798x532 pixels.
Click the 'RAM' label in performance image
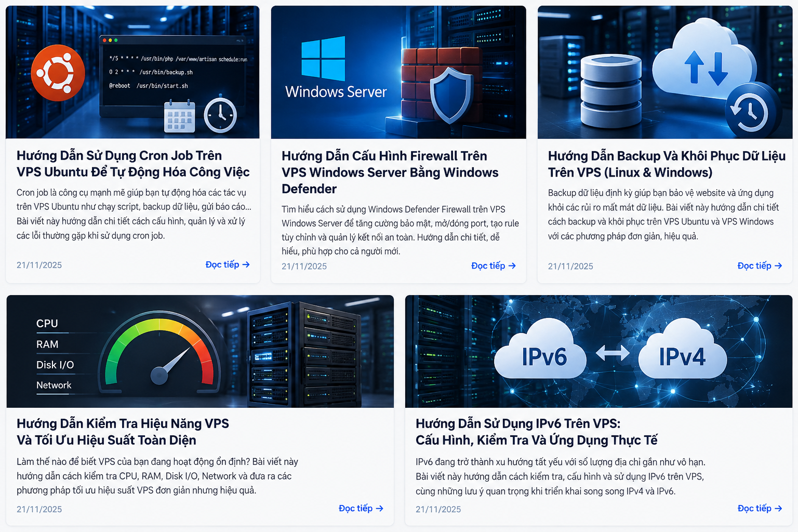click(47, 344)
